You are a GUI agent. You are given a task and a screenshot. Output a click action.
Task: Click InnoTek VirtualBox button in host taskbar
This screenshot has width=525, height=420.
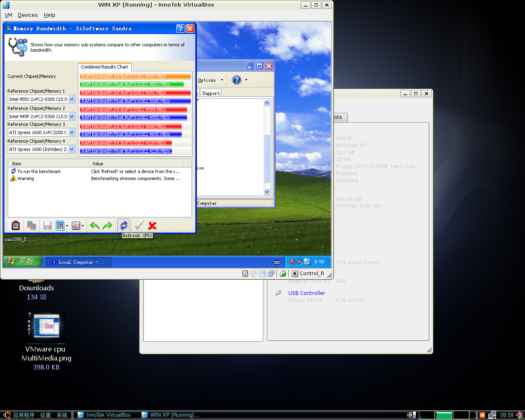tap(104, 415)
